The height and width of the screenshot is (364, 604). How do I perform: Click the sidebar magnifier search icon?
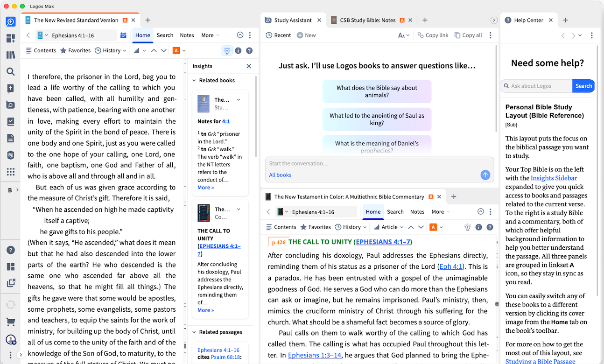[10, 72]
